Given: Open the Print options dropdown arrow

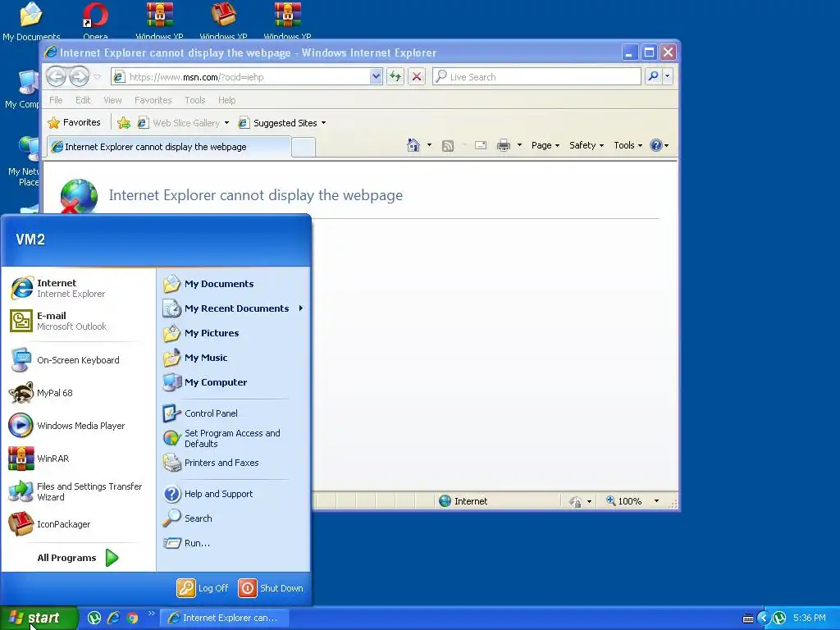Looking at the screenshot, I should 519,145.
